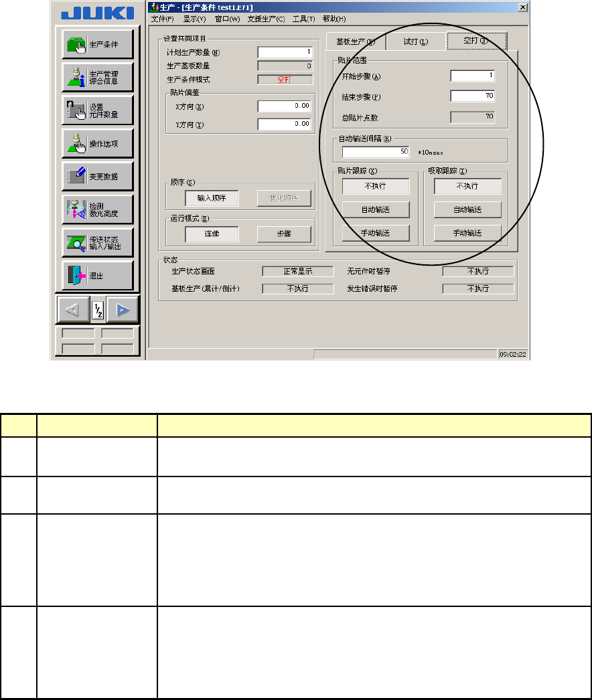592x700 pixels.
Task: Select the 变更数据 sidebar button
Action: coord(97,177)
